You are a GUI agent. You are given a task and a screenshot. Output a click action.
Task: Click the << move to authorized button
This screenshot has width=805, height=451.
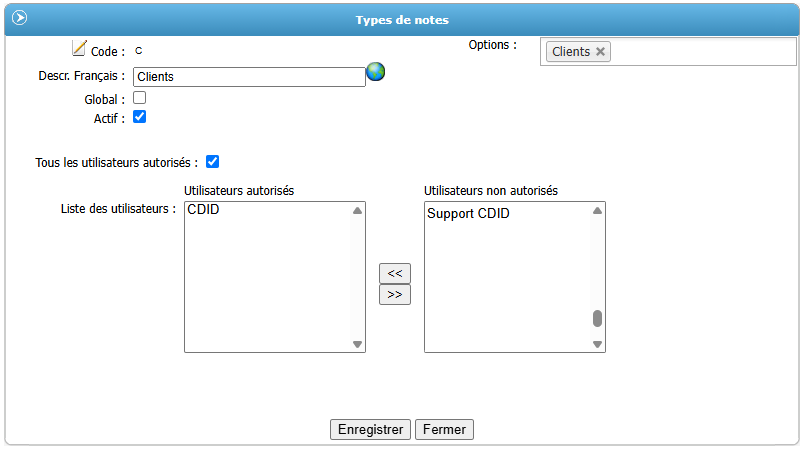pyautogui.click(x=395, y=273)
